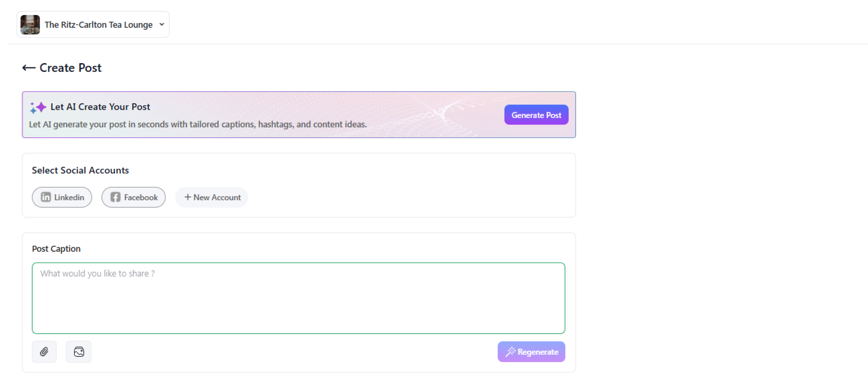This screenshot has width=868, height=383.
Task: Click the sparkle AI stars icon
Action: pyautogui.click(x=38, y=107)
